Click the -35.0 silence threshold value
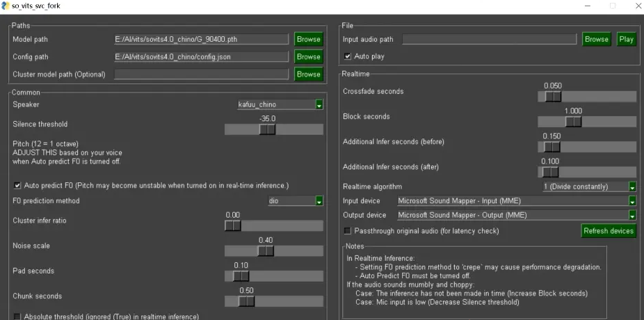This screenshot has width=644, height=320. pyautogui.click(x=267, y=118)
